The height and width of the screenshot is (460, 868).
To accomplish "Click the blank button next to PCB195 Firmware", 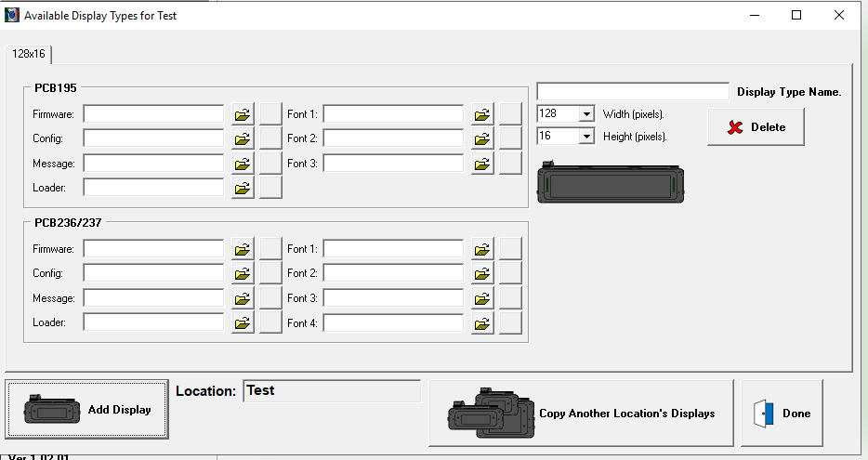I will (270, 114).
